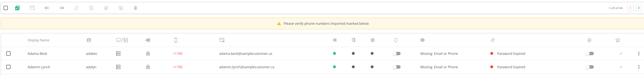This screenshot has height=76, width=644.
Task: Tick the checkbox for Adamm Lynch
Action: [x=9, y=67]
